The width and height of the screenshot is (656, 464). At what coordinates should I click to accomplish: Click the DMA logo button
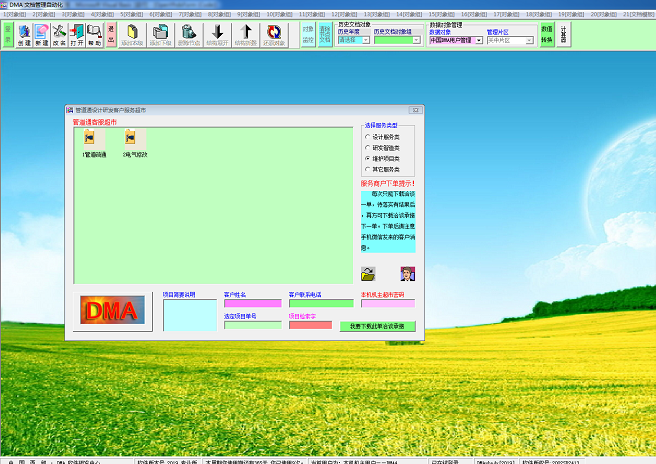(x=113, y=310)
